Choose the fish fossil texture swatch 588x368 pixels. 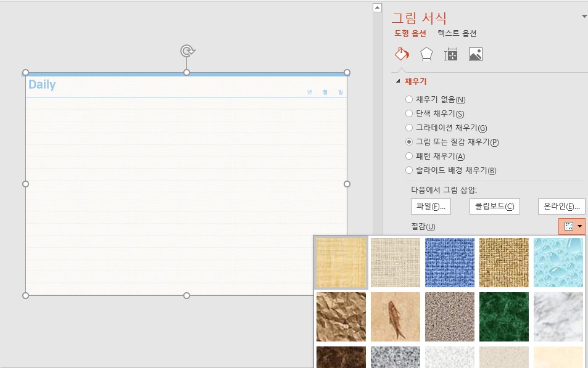[x=395, y=317]
